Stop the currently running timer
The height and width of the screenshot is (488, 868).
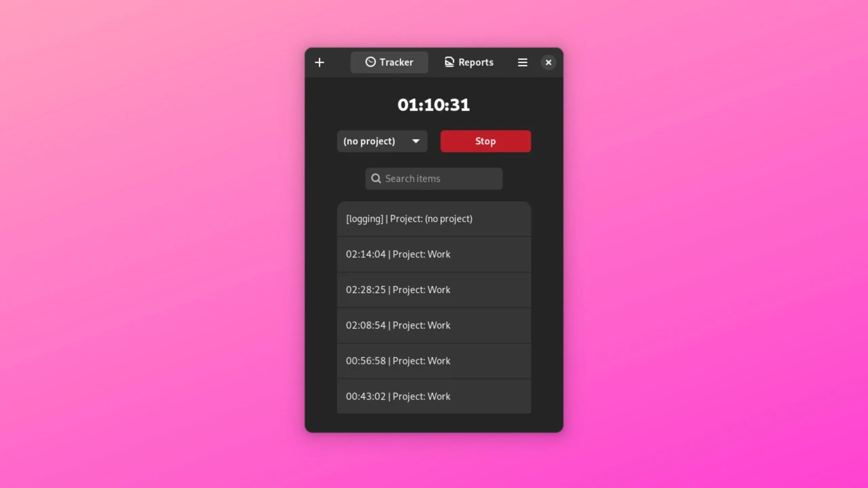(x=485, y=141)
